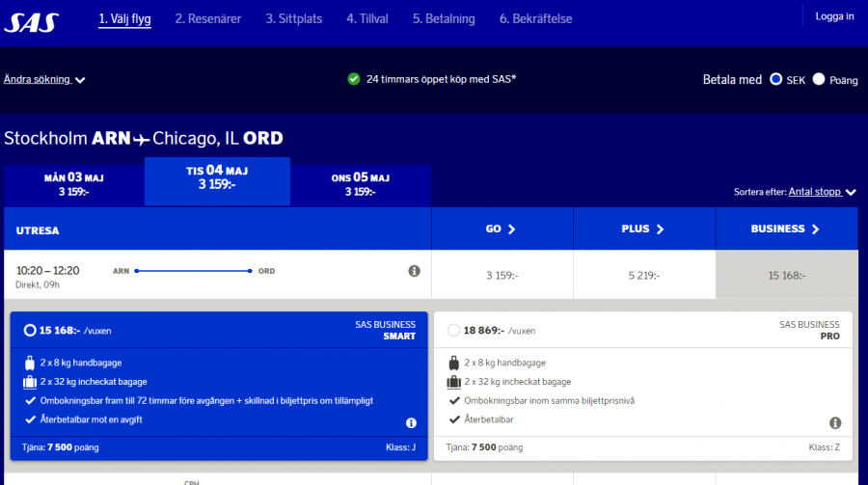Click the SAS logo
The width and height of the screenshot is (868, 485).
point(32,21)
